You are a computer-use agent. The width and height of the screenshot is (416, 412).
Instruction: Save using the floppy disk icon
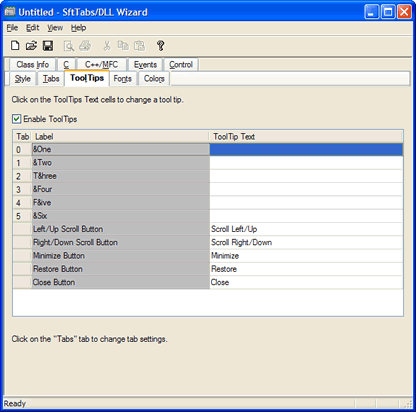(48, 46)
